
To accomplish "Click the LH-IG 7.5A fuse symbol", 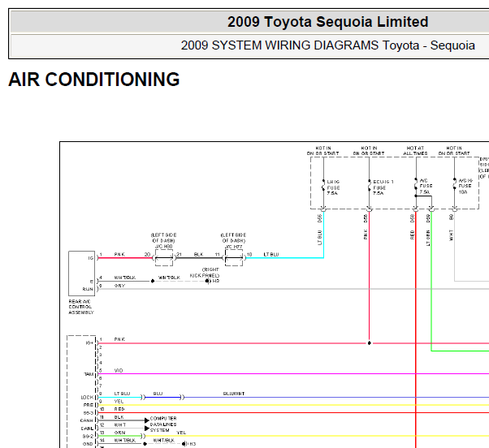I will click(323, 187).
